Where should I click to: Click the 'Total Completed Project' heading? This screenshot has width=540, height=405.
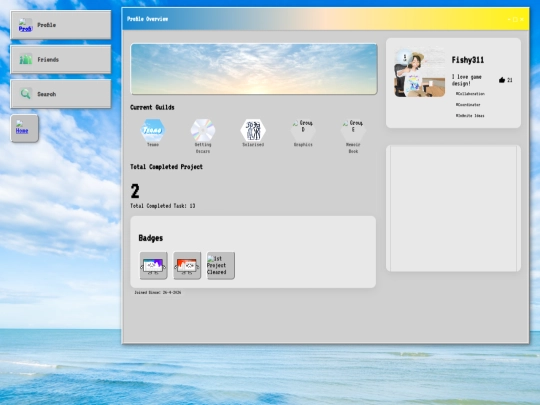pyautogui.click(x=166, y=167)
